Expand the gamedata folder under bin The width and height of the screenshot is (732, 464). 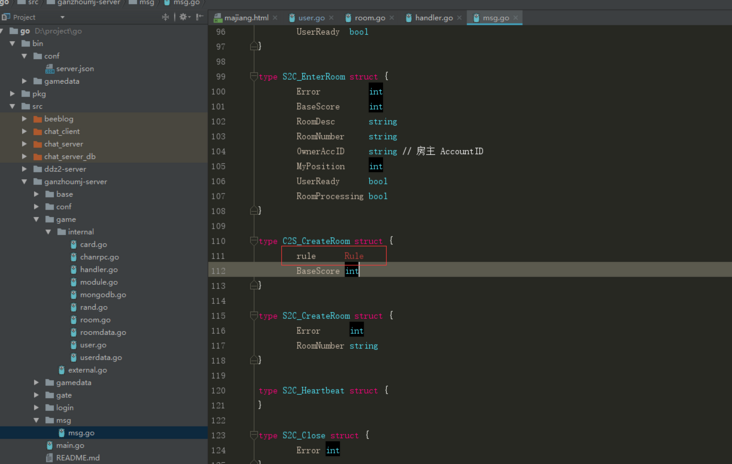pyautogui.click(x=25, y=81)
